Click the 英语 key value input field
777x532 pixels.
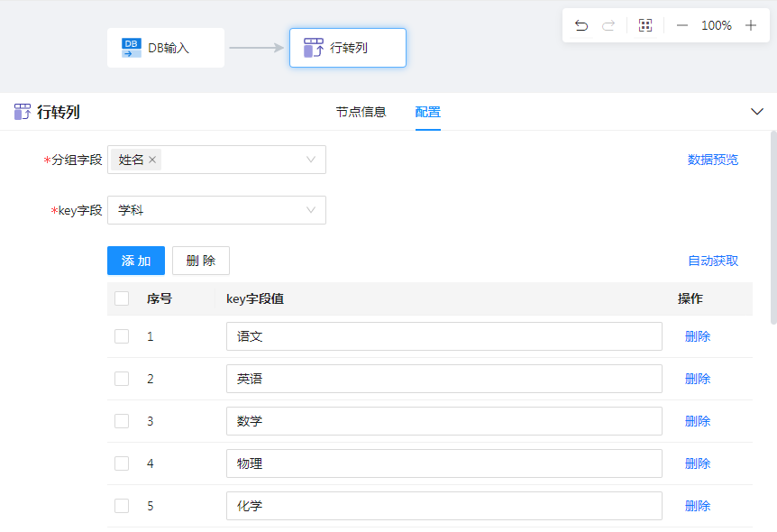point(443,379)
